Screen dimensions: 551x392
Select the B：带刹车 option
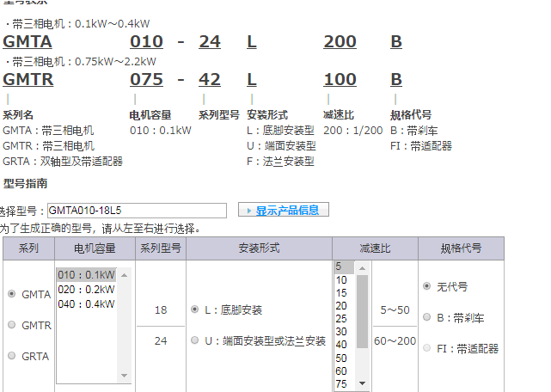[x=427, y=317]
